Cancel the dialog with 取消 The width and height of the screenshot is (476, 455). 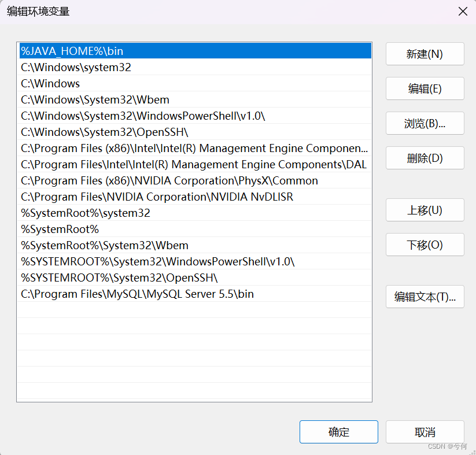(425, 432)
